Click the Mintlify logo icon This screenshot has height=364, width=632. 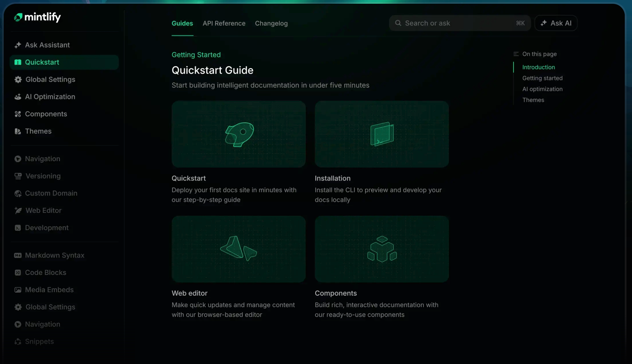18,17
